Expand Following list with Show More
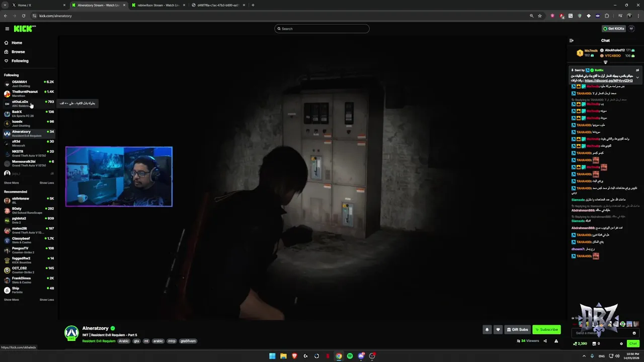This screenshot has height=362, width=644. (x=12, y=183)
